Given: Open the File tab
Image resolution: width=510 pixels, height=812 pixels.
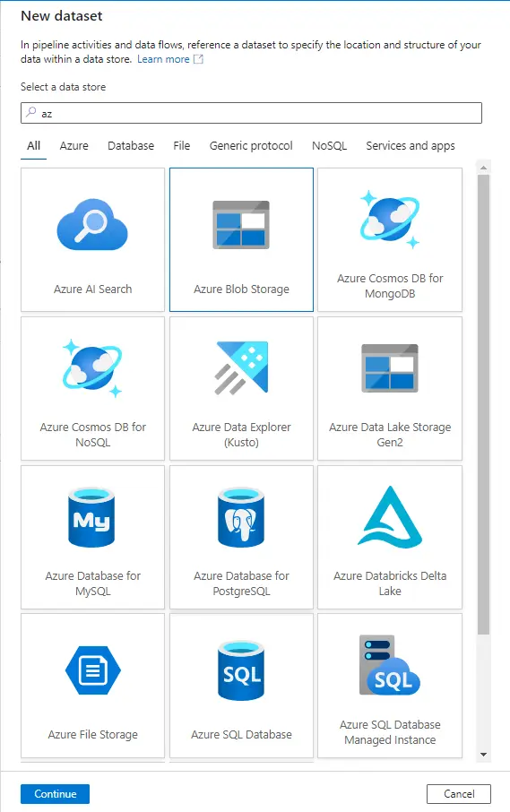Looking at the screenshot, I should (182, 145).
